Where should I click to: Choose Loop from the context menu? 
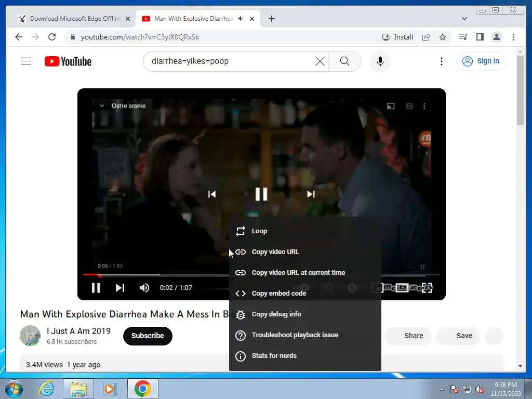(x=305, y=231)
